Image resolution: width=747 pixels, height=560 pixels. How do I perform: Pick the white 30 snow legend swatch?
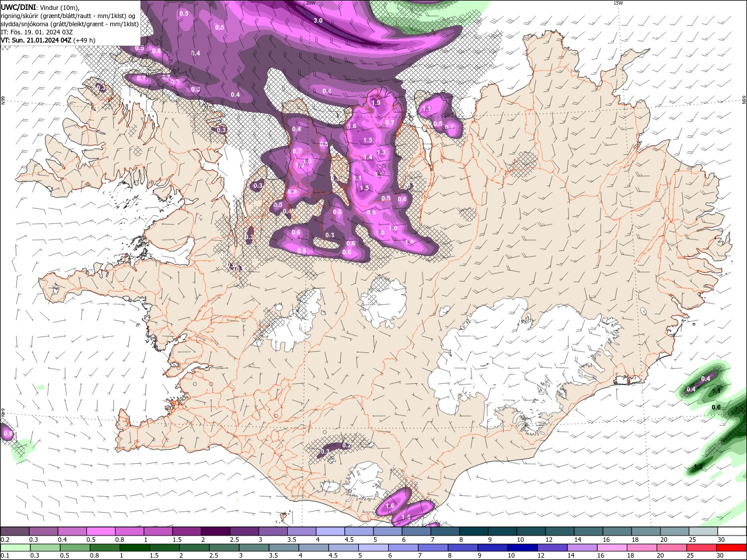click(x=732, y=531)
